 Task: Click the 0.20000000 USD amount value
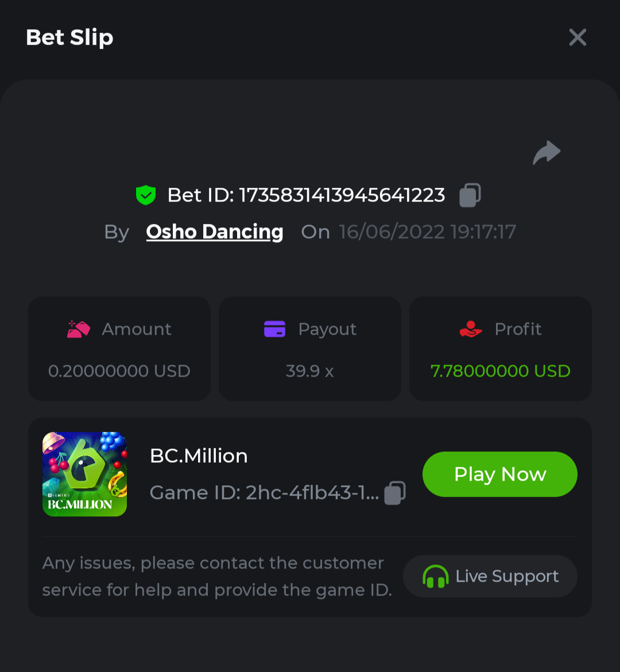point(119,371)
